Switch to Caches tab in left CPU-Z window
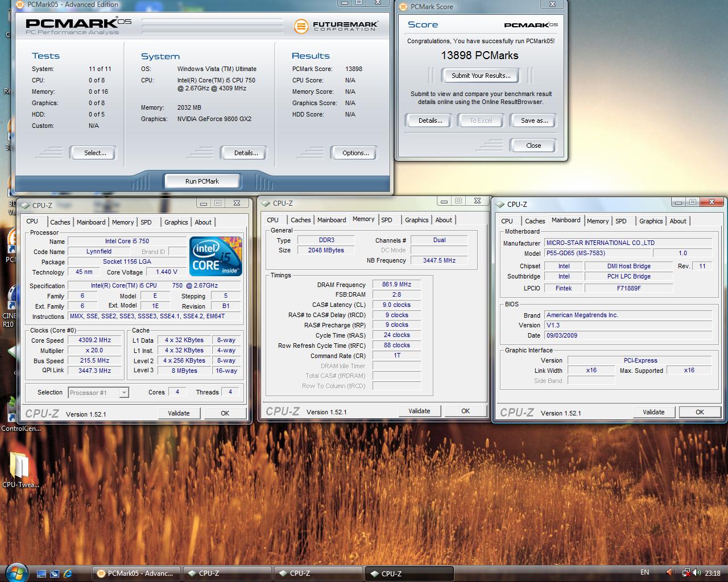The height and width of the screenshot is (582, 728). click(x=60, y=222)
